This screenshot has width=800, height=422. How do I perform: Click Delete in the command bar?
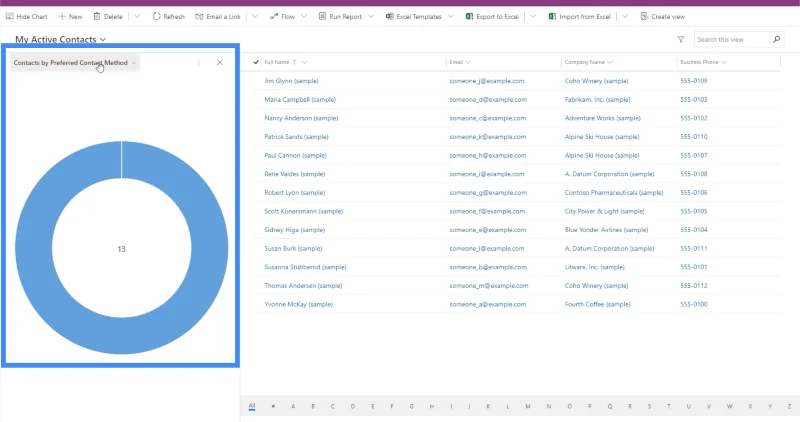click(x=108, y=16)
